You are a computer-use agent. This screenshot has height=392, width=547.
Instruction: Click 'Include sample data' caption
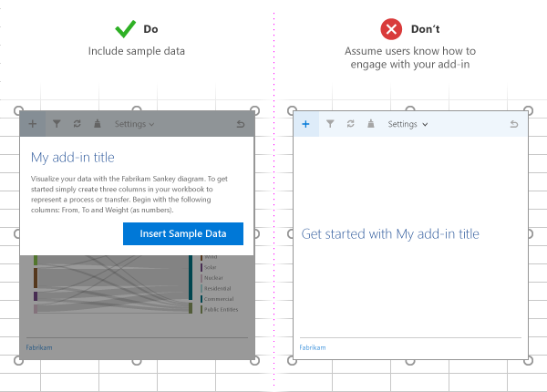tap(137, 51)
